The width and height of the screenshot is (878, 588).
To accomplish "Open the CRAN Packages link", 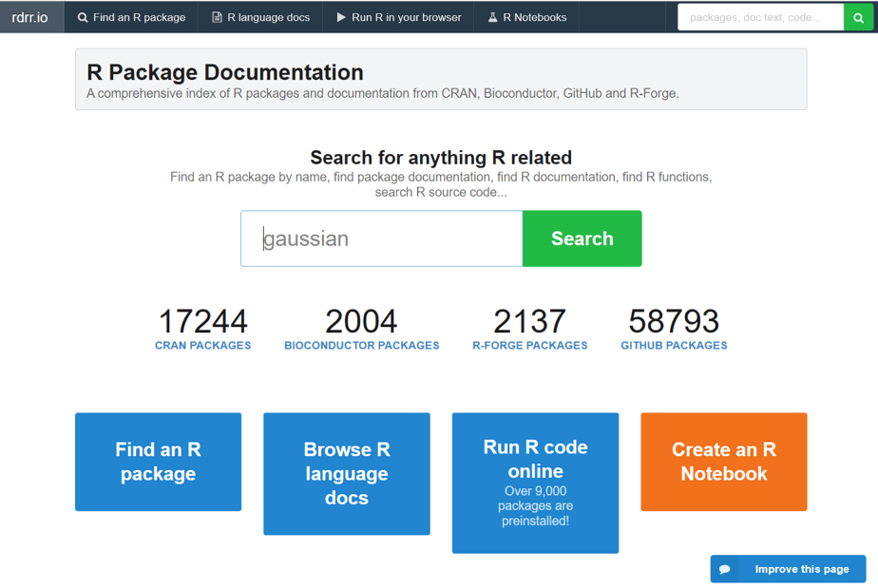I will click(x=203, y=346).
